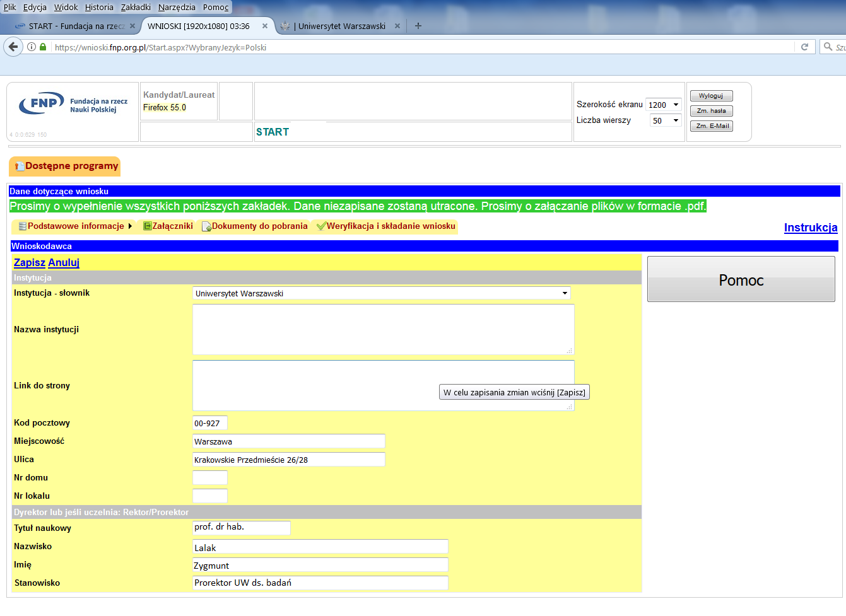This screenshot has width=846, height=616.
Task: Open the Historia menu
Action: (x=99, y=7)
